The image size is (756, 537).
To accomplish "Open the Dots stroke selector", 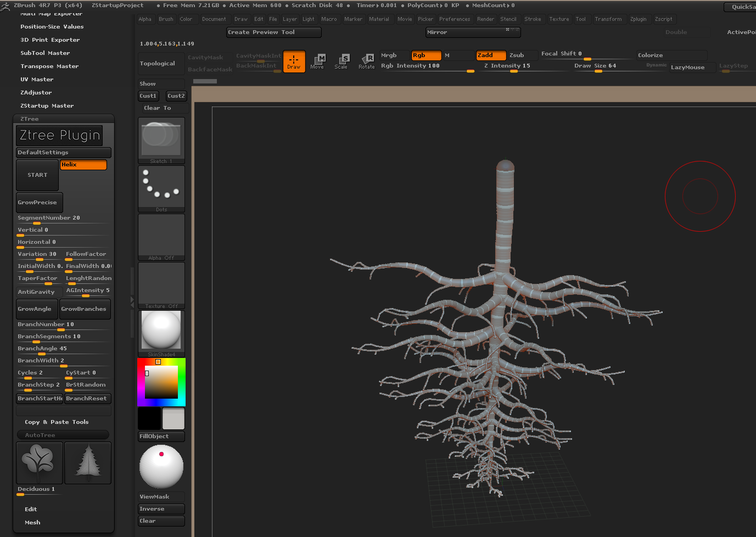I will pos(161,186).
